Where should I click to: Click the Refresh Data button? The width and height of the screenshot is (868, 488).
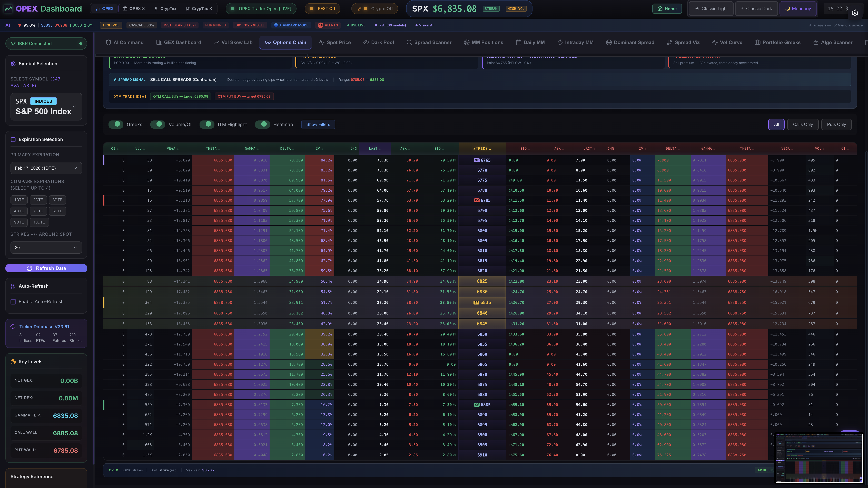point(46,268)
